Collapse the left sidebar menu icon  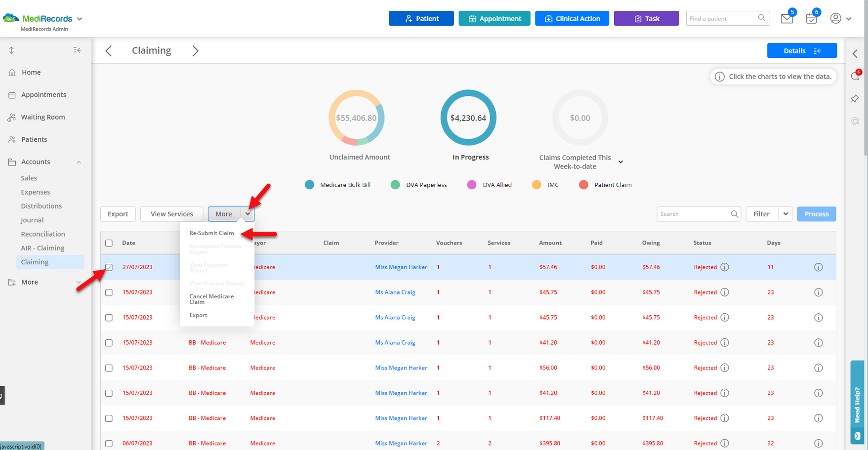click(77, 50)
